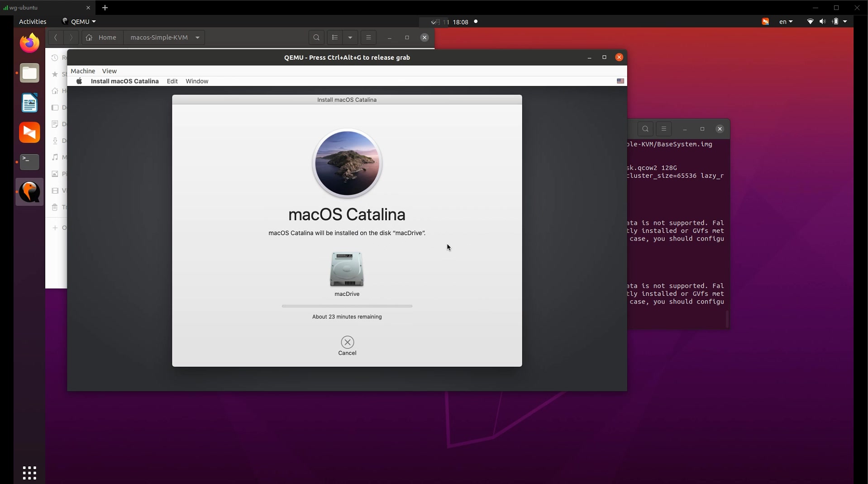Open Install macOS Catalina menu
The image size is (868, 484).
tap(125, 81)
